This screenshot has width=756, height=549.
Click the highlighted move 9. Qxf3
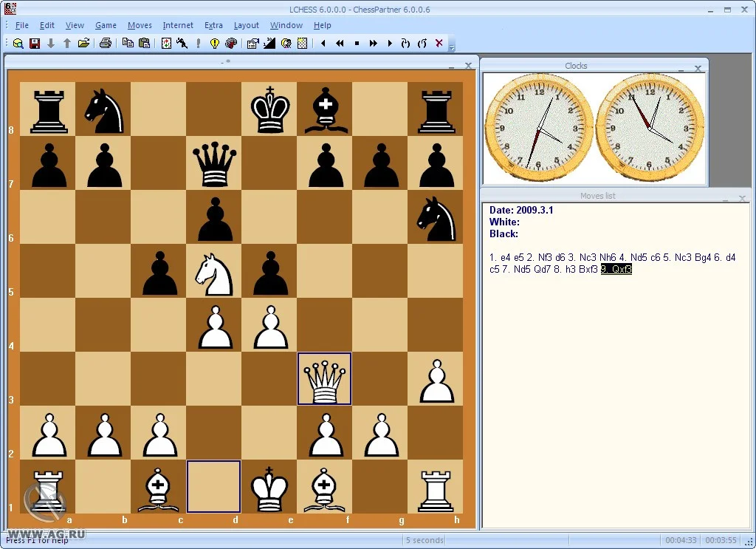pos(616,269)
